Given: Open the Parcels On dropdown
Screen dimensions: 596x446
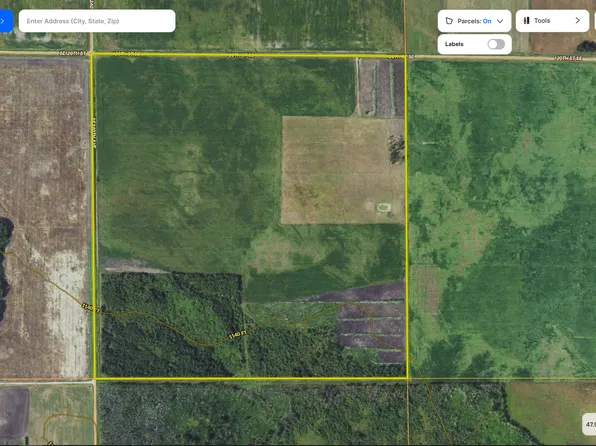Looking at the screenshot, I should point(474,21).
